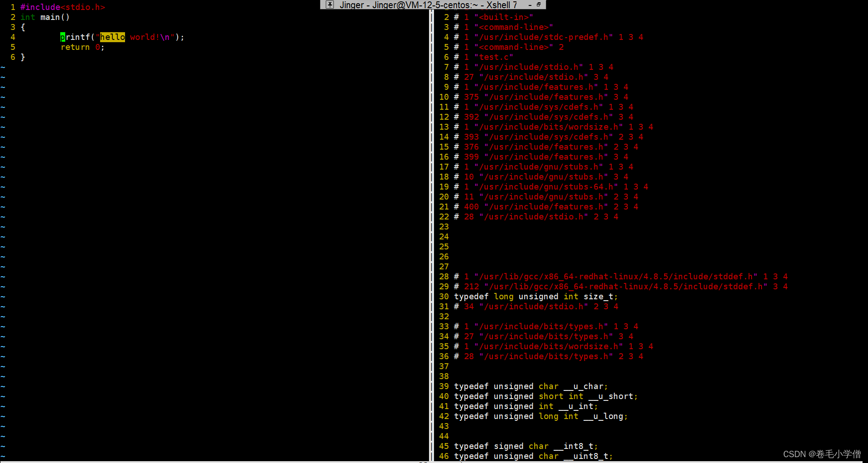Click 'typedef unsigned short int __u_short;' line
Viewport: 868px width, 463px height.
[546, 396]
